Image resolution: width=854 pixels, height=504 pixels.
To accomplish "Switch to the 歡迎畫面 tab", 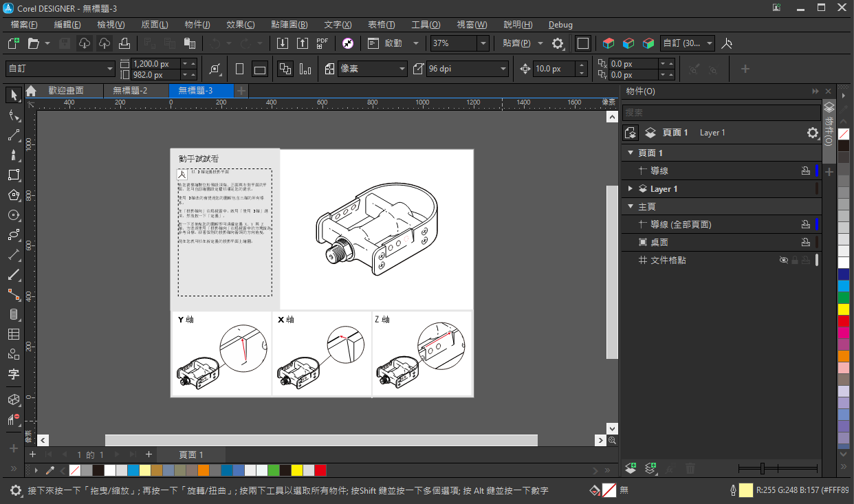I will 66,91.
